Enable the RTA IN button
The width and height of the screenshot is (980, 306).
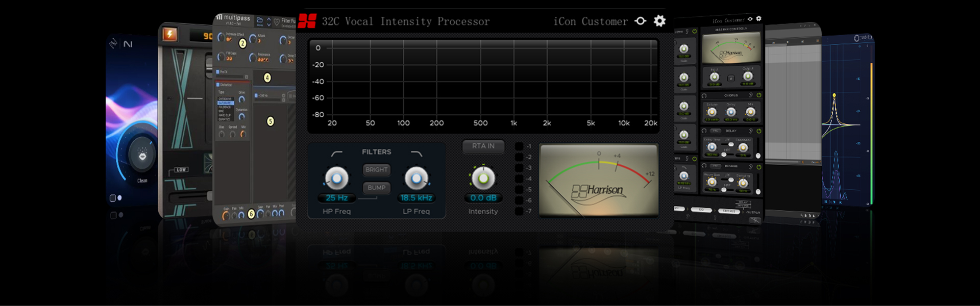[483, 146]
